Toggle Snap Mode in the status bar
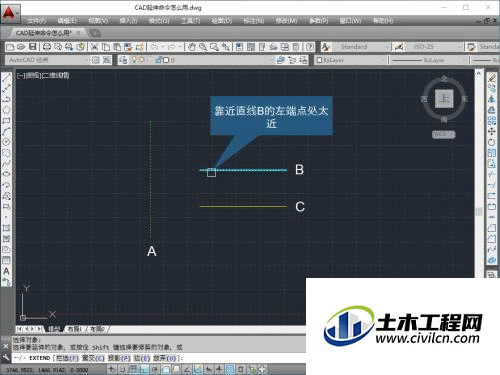The height and width of the screenshot is (375, 500). coord(122,369)
